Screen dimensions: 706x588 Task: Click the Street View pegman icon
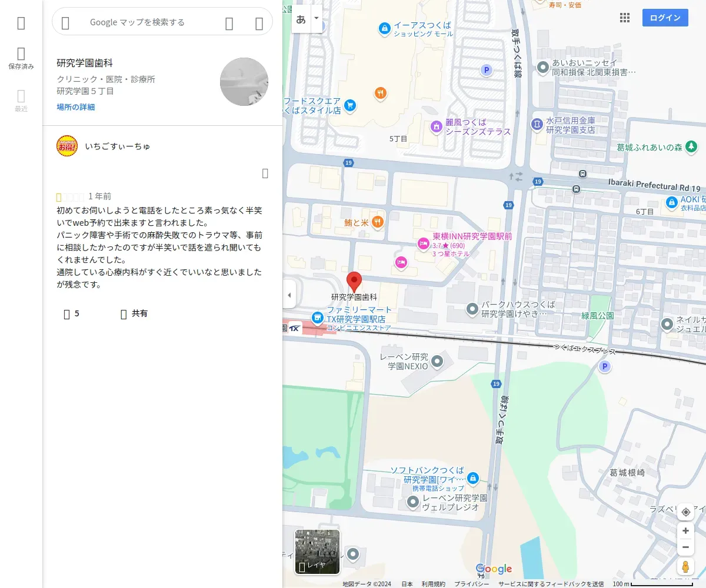tap(685, 567)
